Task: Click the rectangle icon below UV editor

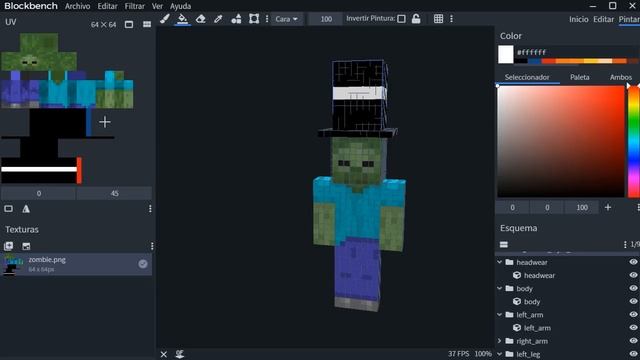Action: click(8, 209)
